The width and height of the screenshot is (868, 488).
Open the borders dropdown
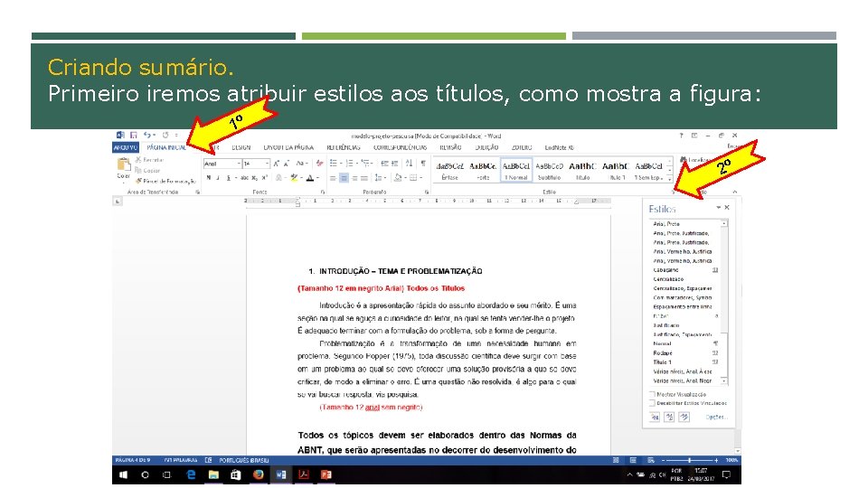tap(414, 178)
